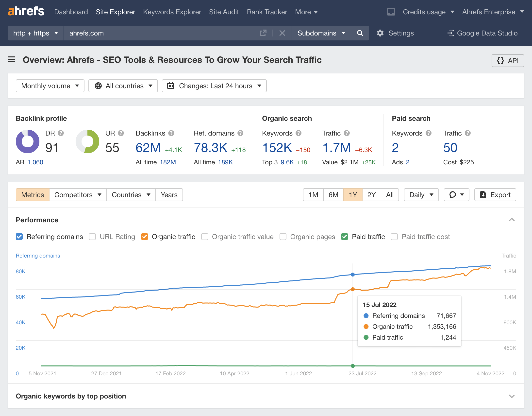Expand the Daily granularity dropdown
Viewport: 532px width, 416px height.
[421, 195]
